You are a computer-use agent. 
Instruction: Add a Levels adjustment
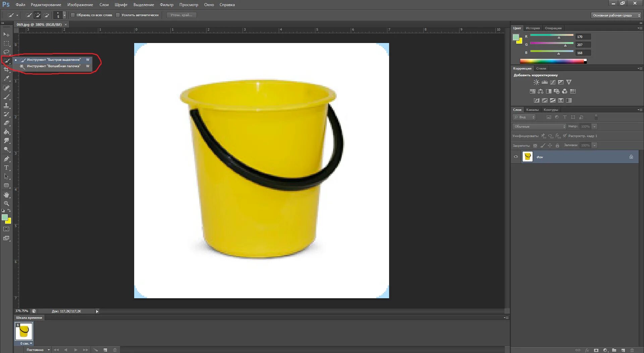point(544,82)
